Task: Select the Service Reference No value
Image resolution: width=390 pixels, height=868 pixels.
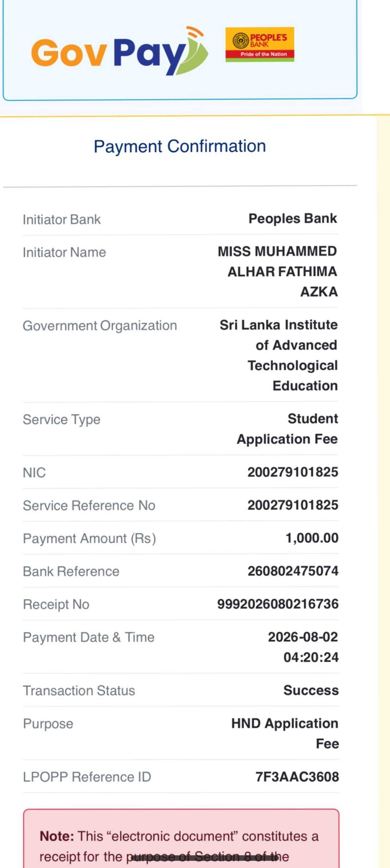Action: point(293,505)
